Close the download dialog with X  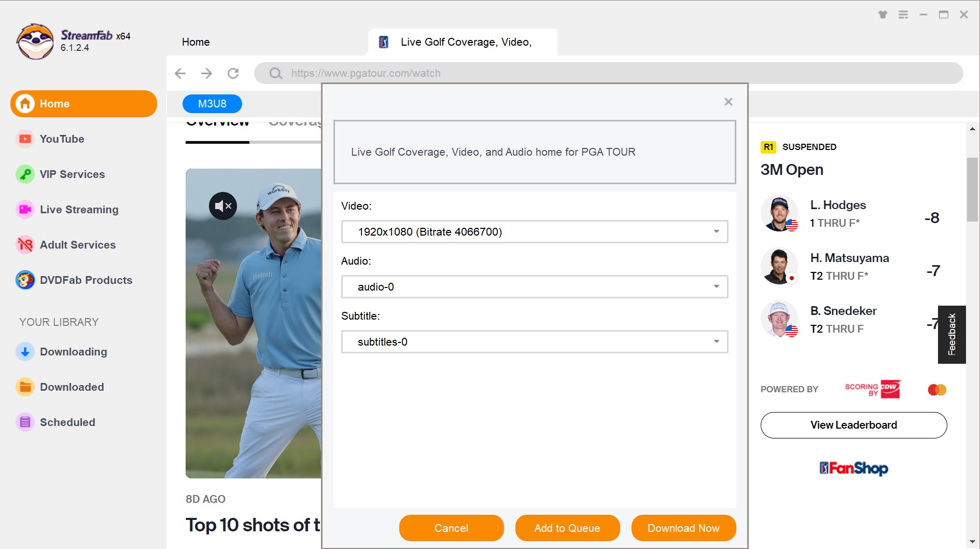pos(729,102)
